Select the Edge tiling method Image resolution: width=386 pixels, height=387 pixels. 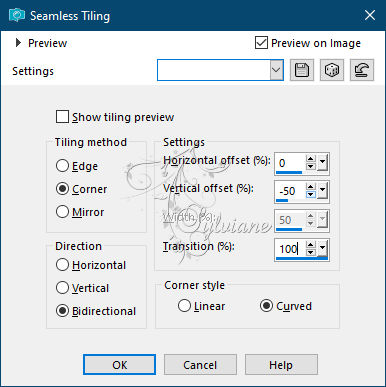[62, 166]
